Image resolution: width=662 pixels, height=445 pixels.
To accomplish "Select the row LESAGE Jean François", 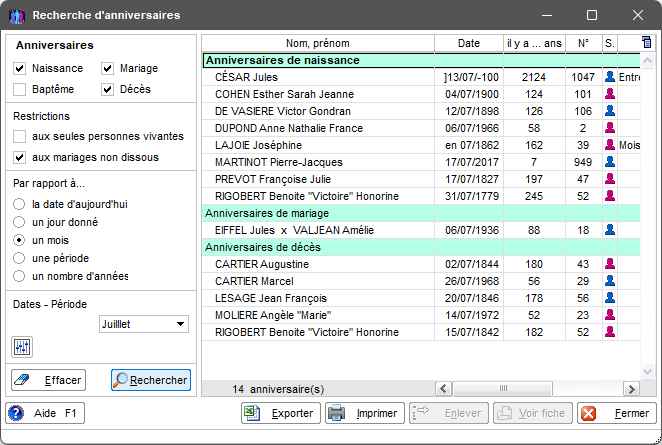I will point(421,298).
